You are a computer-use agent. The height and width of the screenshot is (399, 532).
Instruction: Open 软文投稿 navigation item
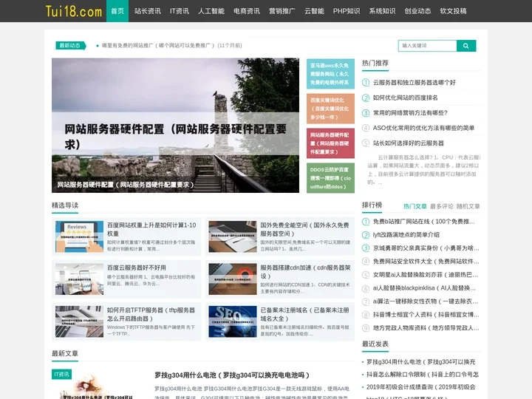click(453, 11)
